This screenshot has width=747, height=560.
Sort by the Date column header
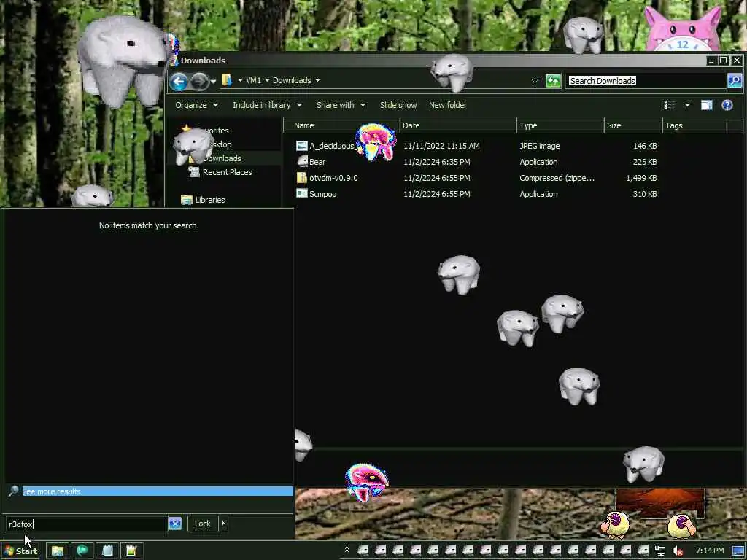(458, 125)
